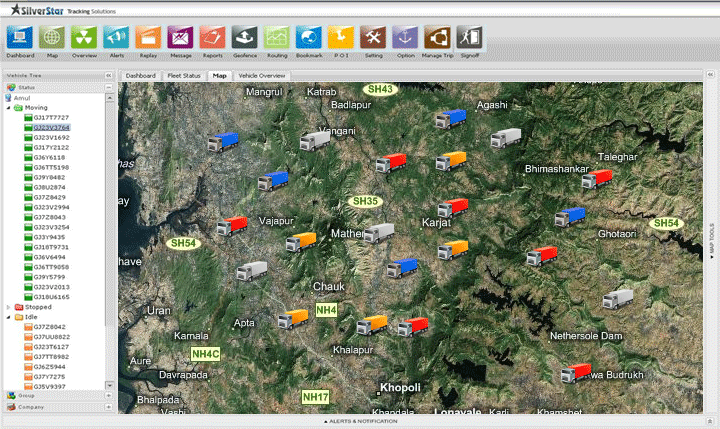Open the Setting tools icon
This screenshot has width=720, height=429.
tap(373, 37)
